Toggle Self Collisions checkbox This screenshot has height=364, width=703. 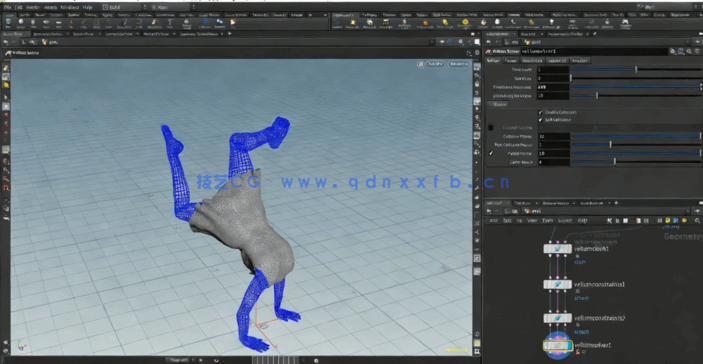click(540, 120)
